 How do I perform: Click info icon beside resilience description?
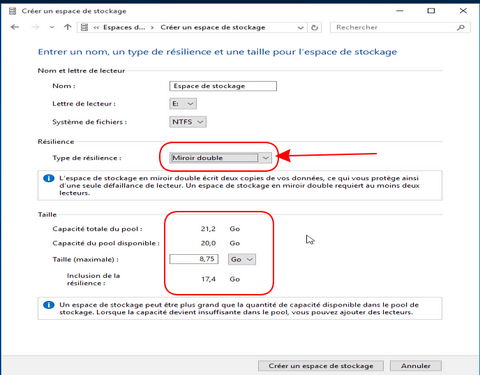[x=49, y=178]
